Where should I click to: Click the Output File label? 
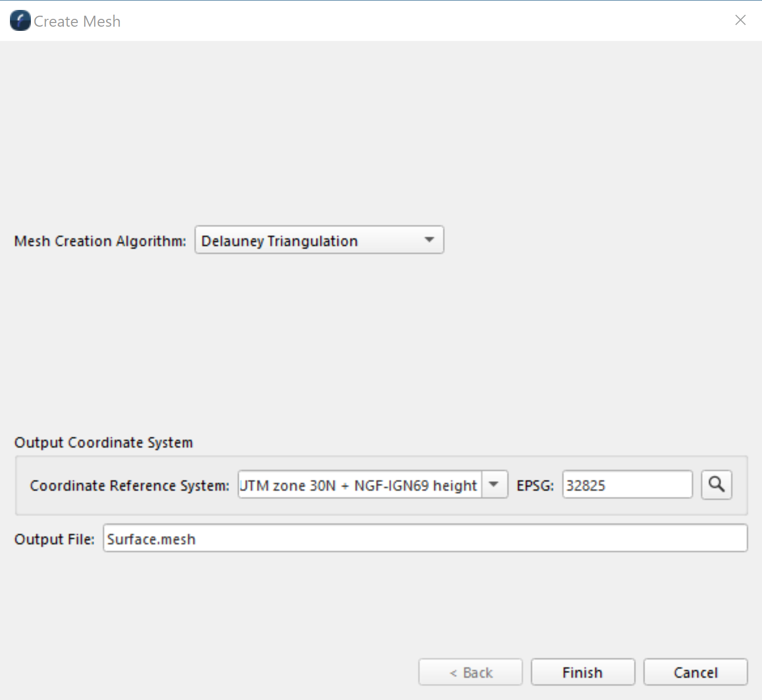54,539
